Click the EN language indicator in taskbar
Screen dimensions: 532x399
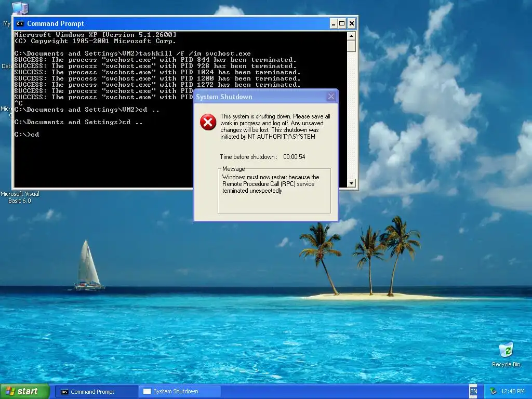coord(474,391)
